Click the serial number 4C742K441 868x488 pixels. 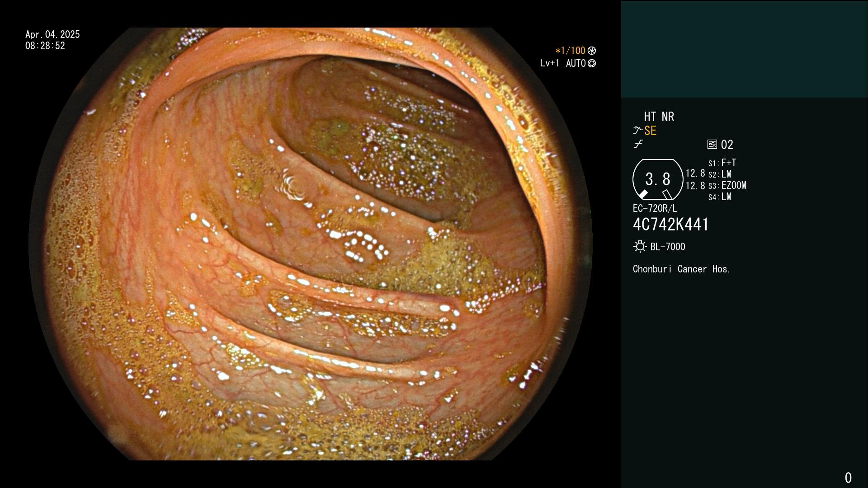671,225
